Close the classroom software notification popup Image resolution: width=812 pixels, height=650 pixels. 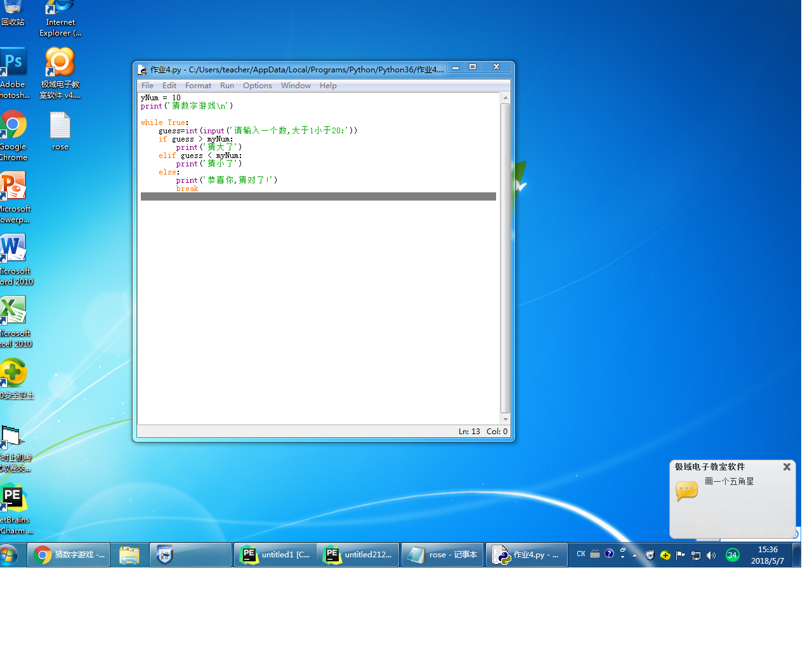[x=787, y=467]
